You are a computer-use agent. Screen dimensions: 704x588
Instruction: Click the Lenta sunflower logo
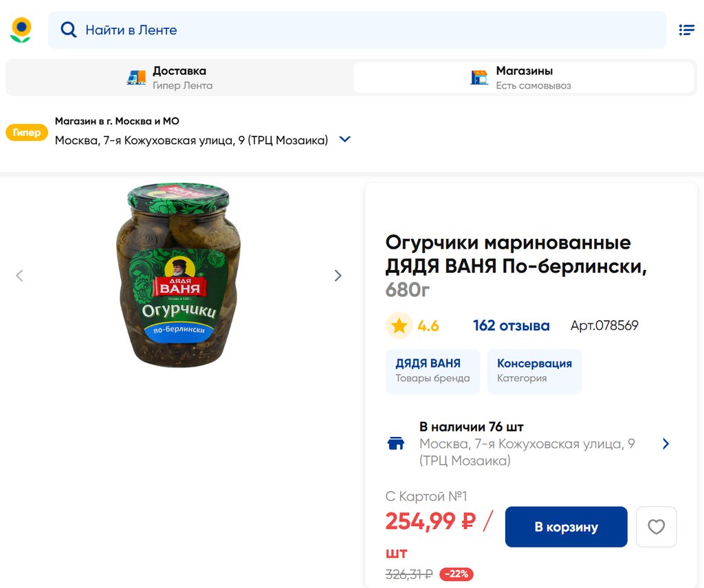(x=21, y=30)
